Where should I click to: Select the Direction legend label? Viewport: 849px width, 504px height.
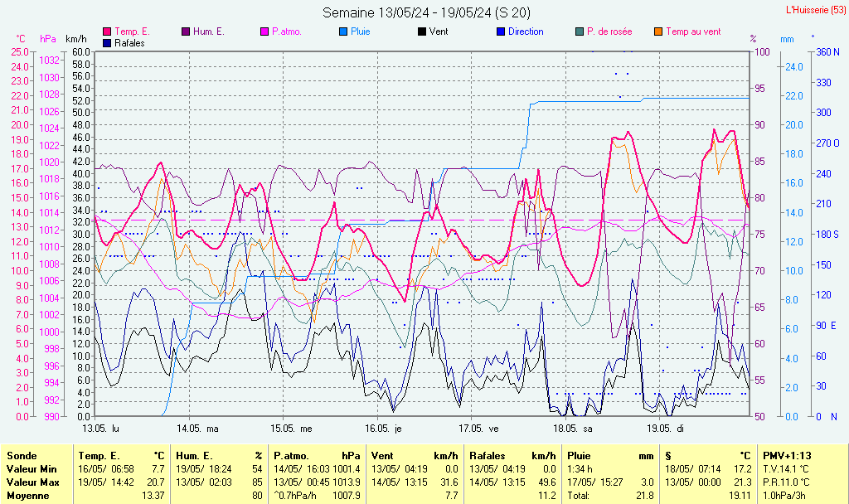pos(526,32)
